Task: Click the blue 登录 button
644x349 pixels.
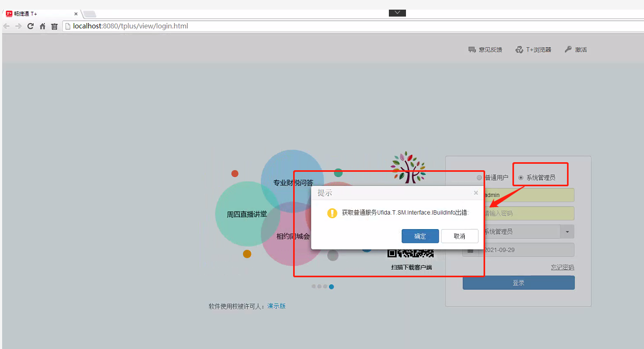Action: coord(518,283)
